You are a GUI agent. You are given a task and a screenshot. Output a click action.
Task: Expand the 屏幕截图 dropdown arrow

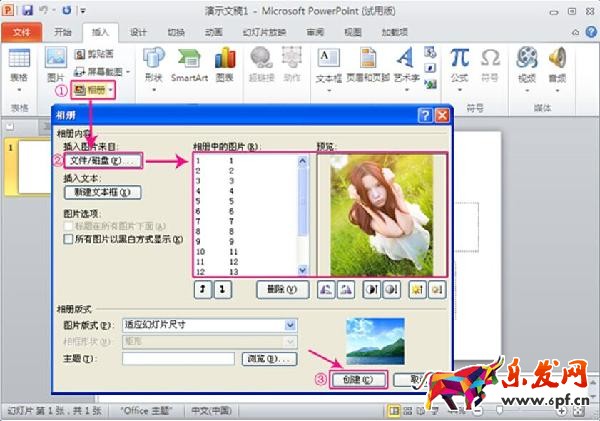click(128, 72)
